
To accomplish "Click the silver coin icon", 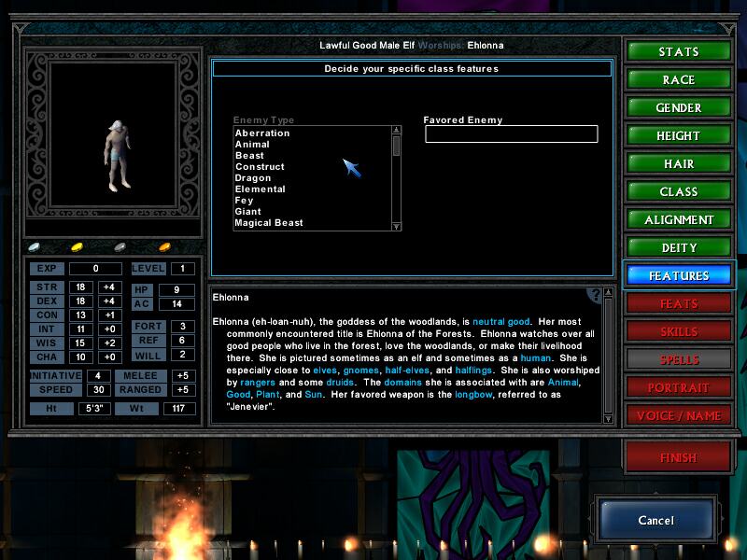I will 120,247.
